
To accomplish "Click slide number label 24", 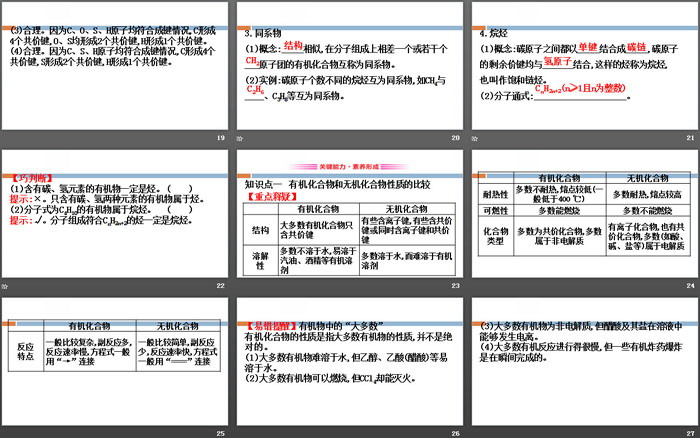I will click(690, 286).
